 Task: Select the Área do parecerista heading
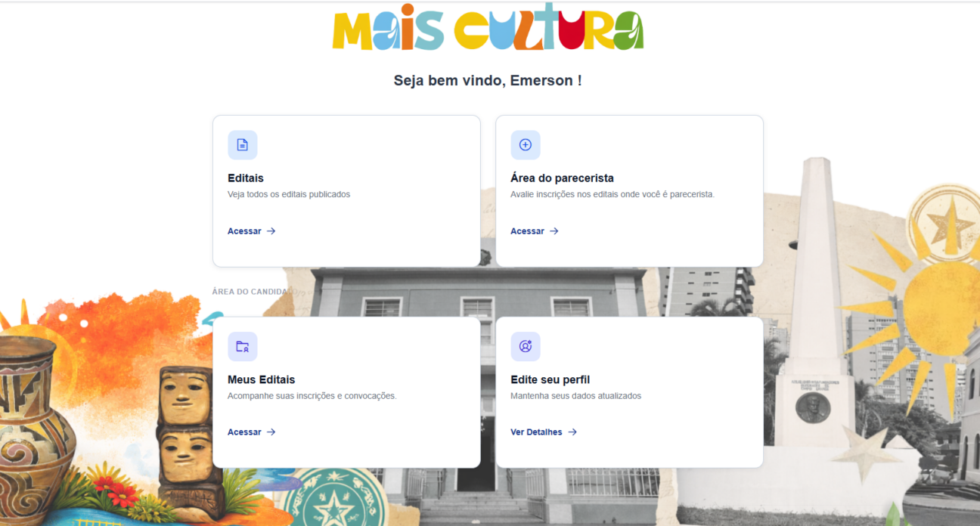562,178
